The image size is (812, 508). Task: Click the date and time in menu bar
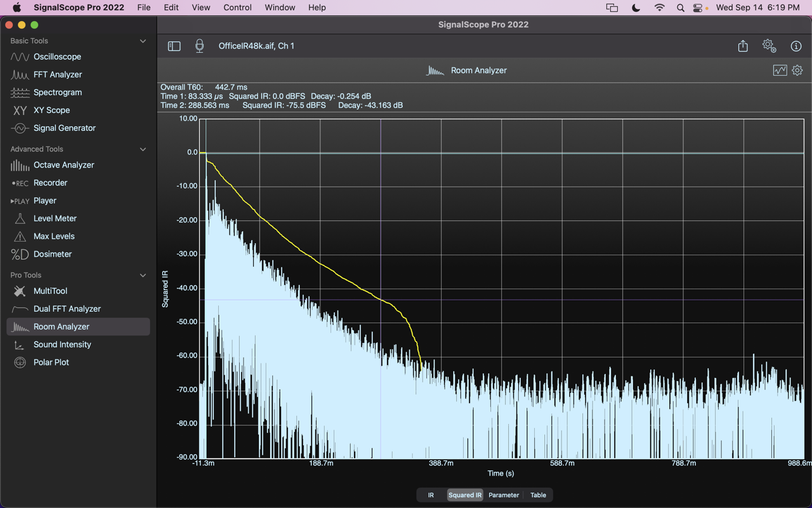click(757, 8)
